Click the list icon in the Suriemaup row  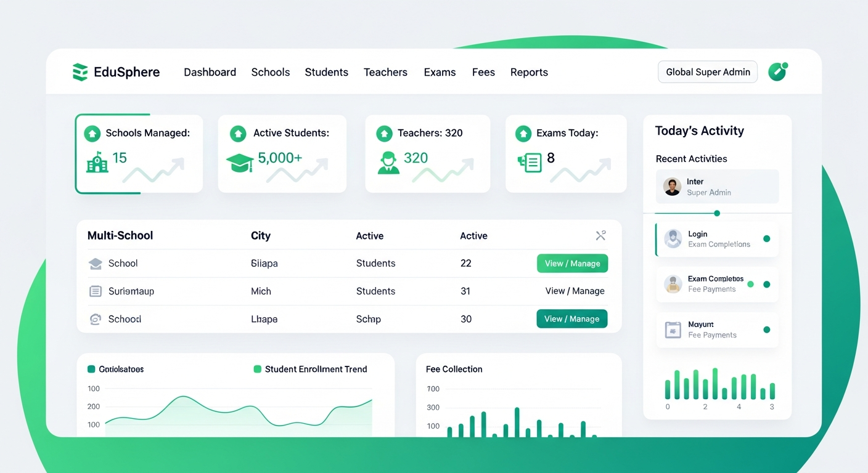click(x=96, y=291)
